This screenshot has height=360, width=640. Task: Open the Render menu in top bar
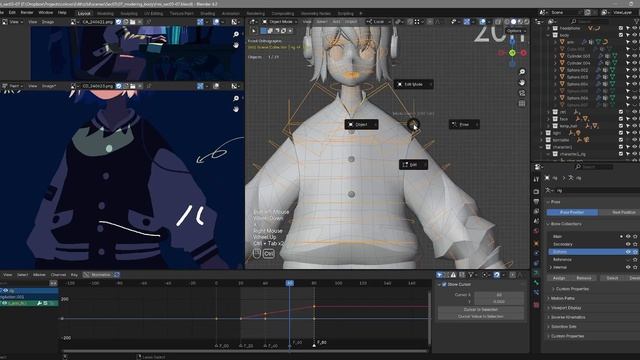tap(27, 13)
